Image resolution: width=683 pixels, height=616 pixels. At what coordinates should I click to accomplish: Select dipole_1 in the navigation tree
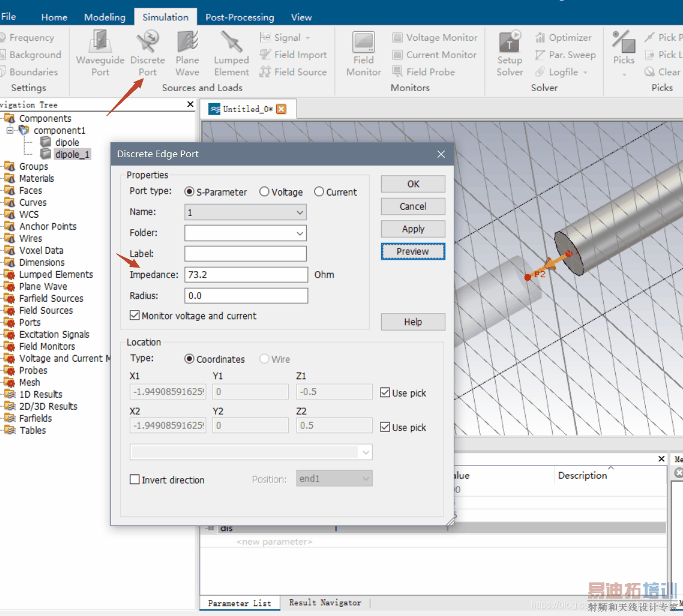point(72,154)
